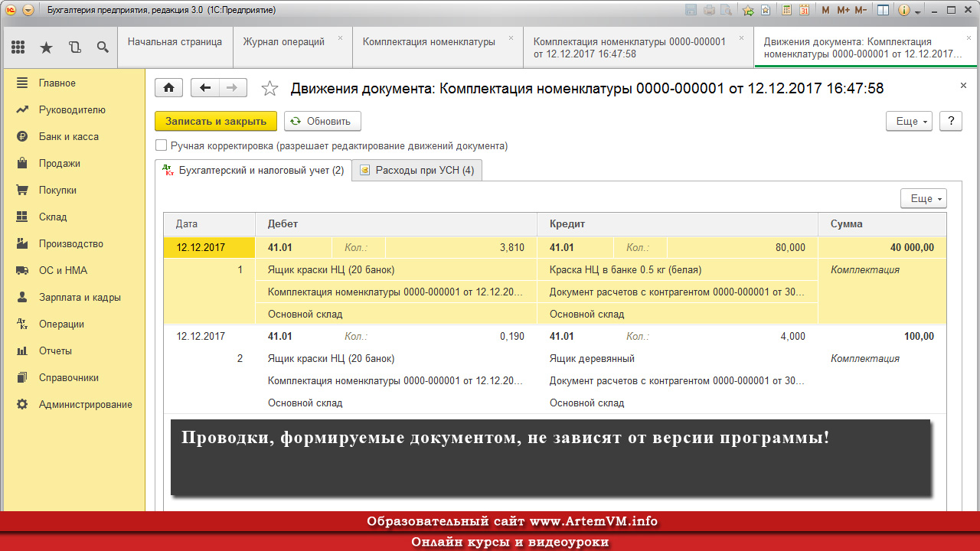The image size is (980, 551).
Task: Switch to Расходы при УСН tab
Action: (416, 171)
